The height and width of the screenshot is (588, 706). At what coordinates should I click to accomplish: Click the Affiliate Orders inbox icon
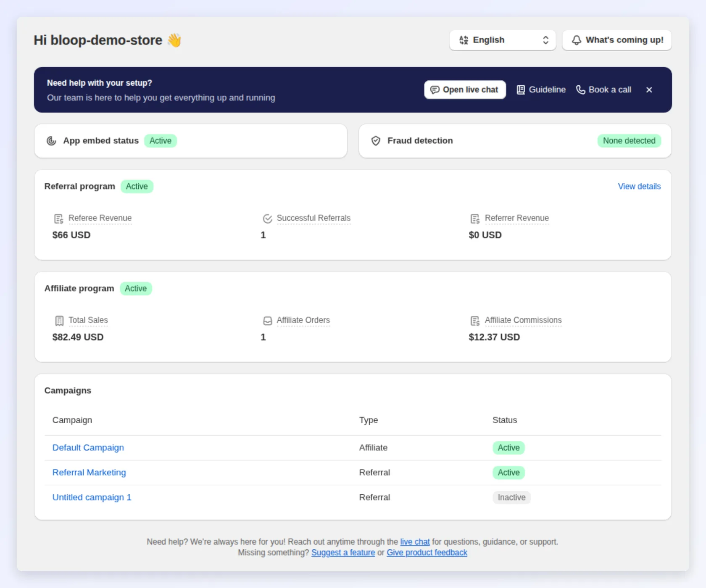pyautogui.click(x=267, y=321)
